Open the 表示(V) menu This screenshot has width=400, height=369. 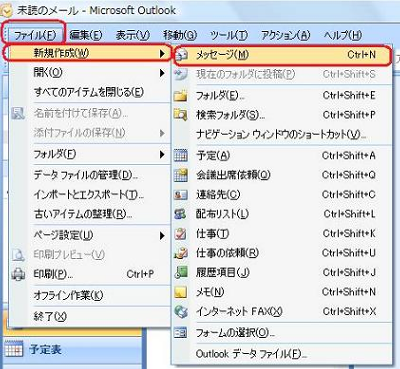click(x=133, y=35)
